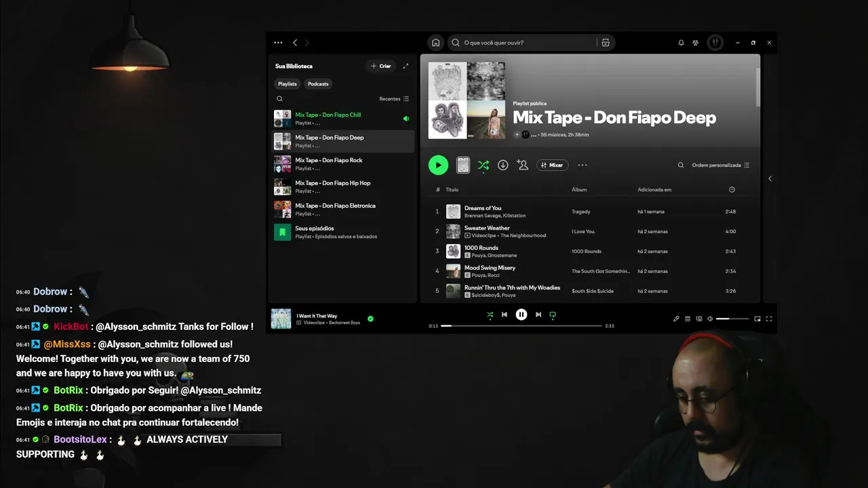This screenshot has height=488, width=868.
Task: Open the three-dot menu at top left
Action: click(278, 43)
